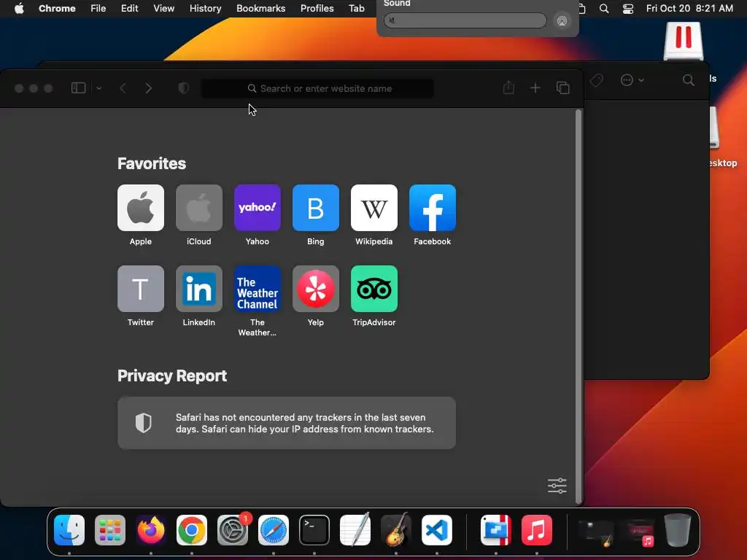The width and height of the screenshot is (747, 560).
Task: Click the Privacy Report card
Action: click(x=287, y=423)
